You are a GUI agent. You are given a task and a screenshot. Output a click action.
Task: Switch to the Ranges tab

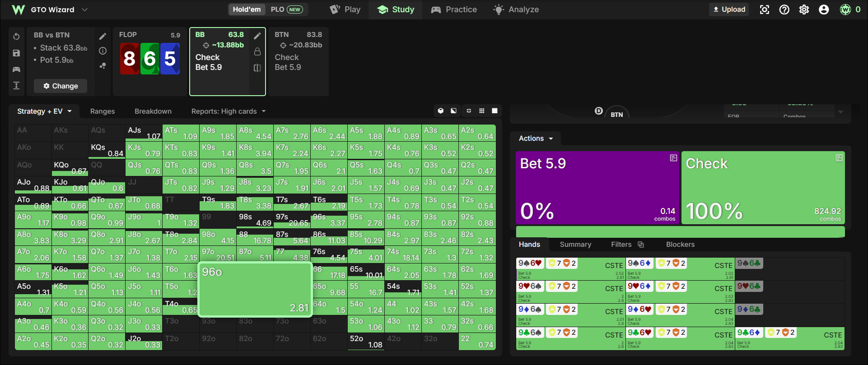click(x=103, y=111)
